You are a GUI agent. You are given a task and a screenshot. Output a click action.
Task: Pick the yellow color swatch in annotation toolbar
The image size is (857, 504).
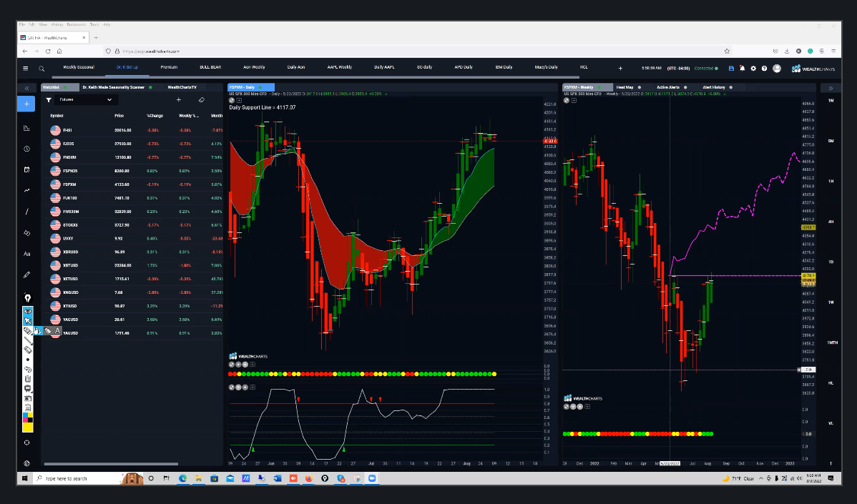tap(28, 428)
